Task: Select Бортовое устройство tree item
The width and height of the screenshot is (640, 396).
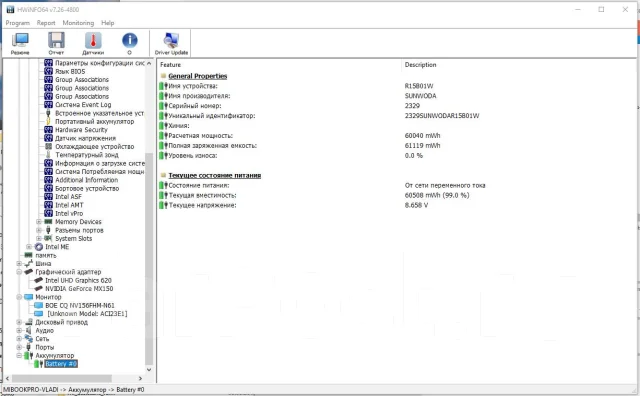Action: click(x=87, y=189)
